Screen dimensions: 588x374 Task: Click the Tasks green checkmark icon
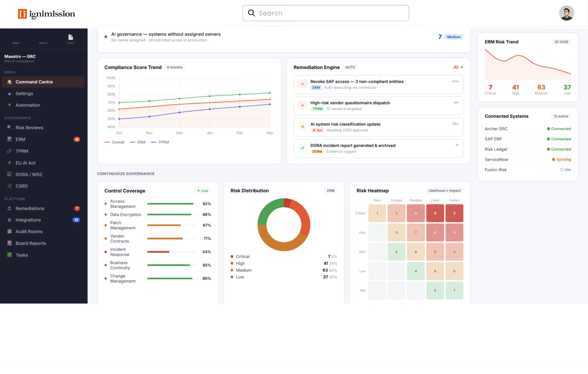[x=9, y=255]
